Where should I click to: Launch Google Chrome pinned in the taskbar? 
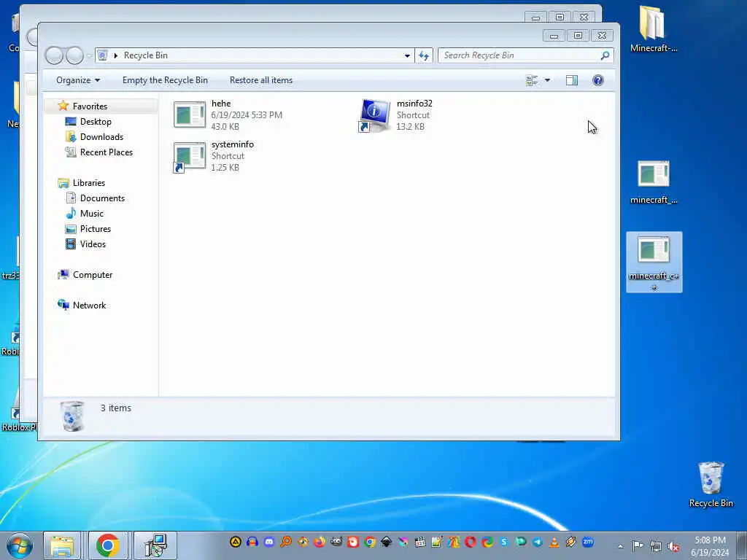tap(108, 545)
